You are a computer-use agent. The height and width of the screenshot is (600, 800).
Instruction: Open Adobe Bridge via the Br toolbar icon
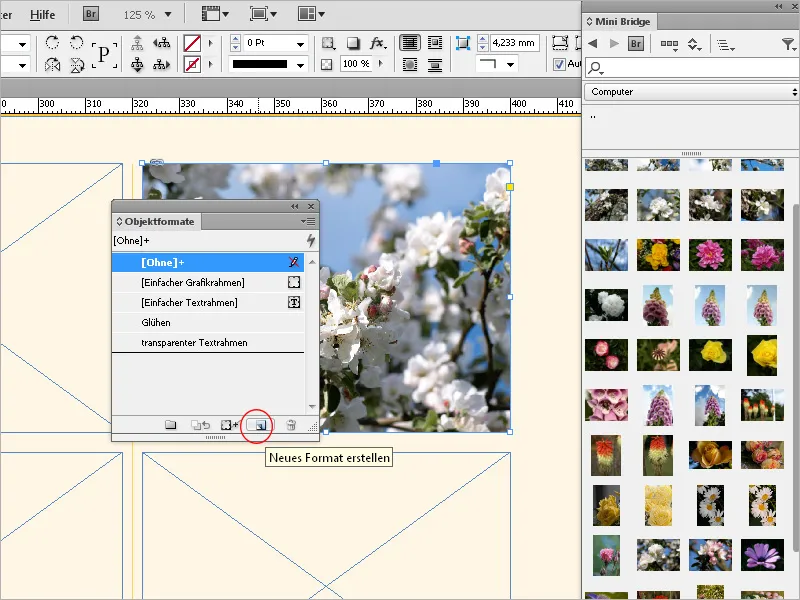coord(90,14)
